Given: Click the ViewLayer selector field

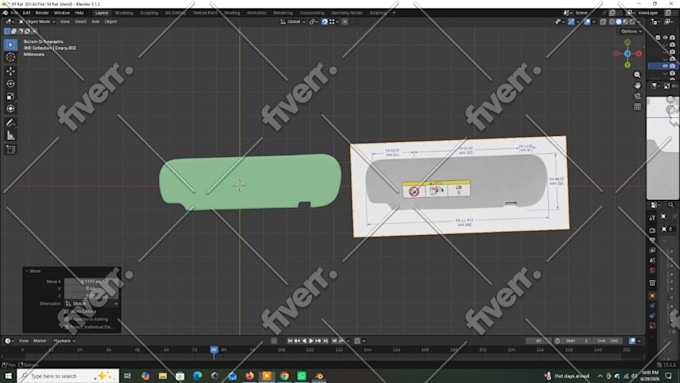Looking at the screenshot, I should [648, 13].
